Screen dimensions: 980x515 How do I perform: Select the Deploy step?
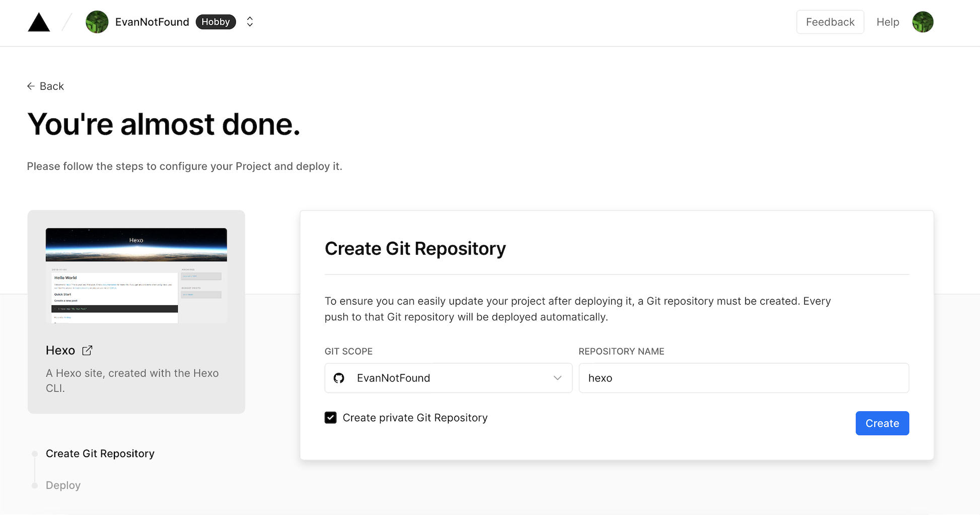[63, 485]
